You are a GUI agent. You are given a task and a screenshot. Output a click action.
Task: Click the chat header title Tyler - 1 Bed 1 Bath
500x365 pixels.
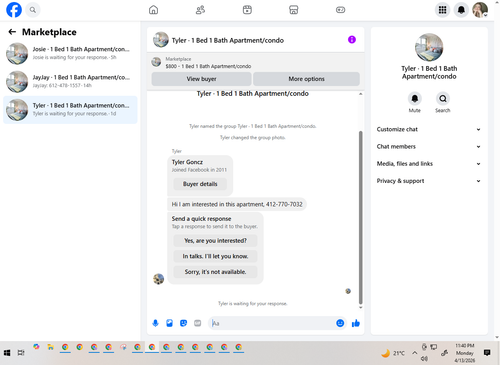tap(228, 40)
